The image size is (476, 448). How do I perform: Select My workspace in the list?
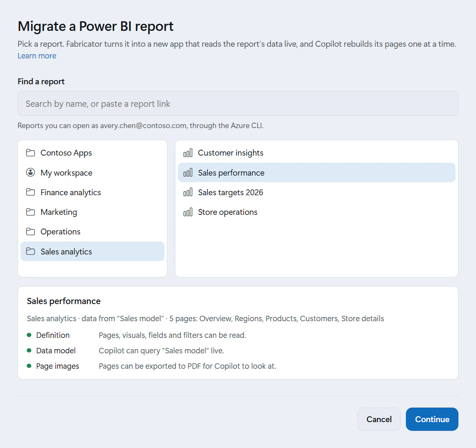point(92,173)
